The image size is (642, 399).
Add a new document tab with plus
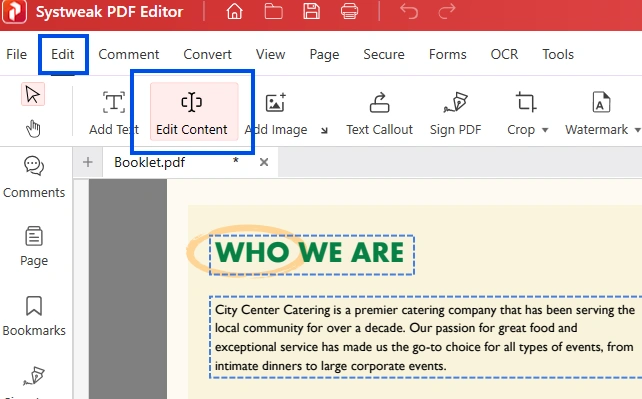click(x=88, y=162)
